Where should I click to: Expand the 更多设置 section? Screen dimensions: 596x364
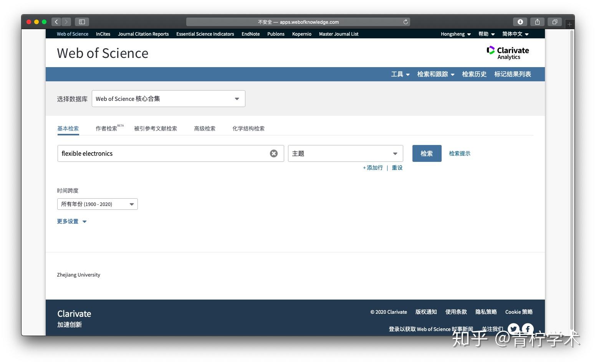pos(71,221)
